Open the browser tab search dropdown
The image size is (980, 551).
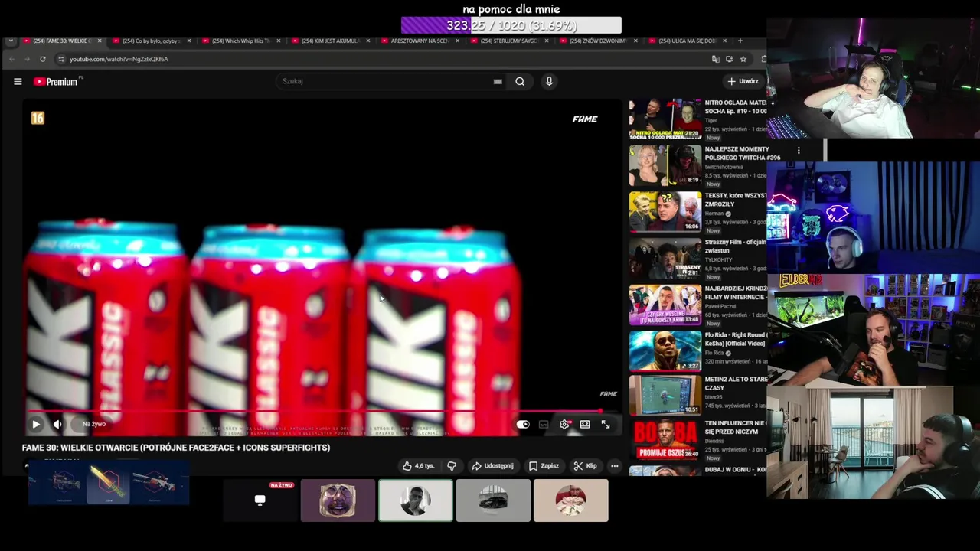click(x=10, y=41)
